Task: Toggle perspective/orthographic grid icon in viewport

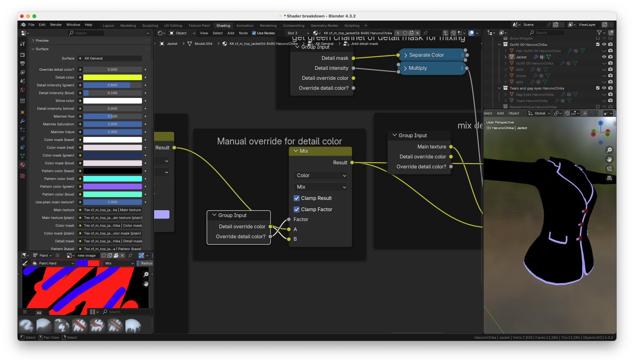Action: (609, 178)
